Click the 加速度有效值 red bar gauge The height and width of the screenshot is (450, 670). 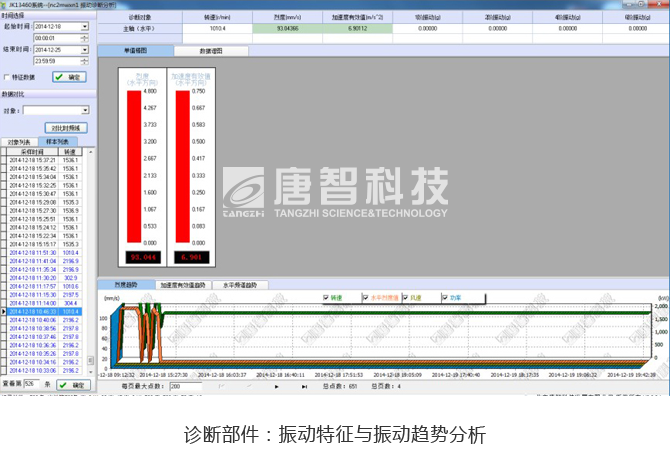[183, 167]
